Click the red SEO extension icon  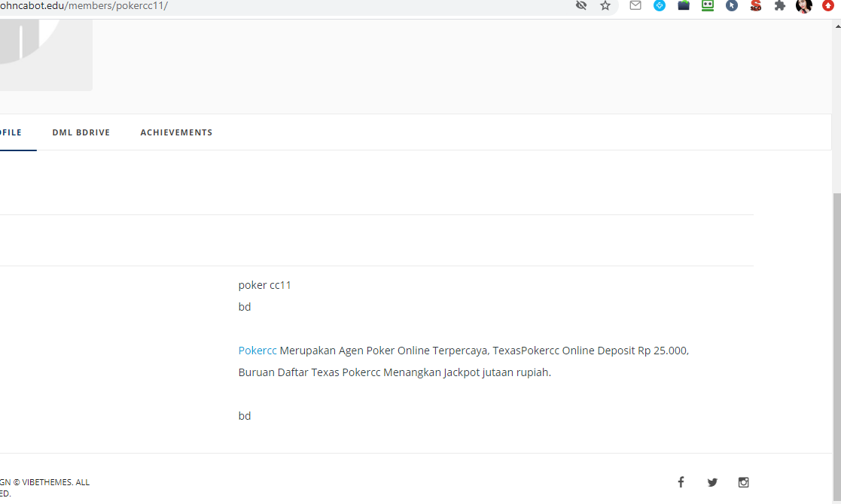coord(756,5)
